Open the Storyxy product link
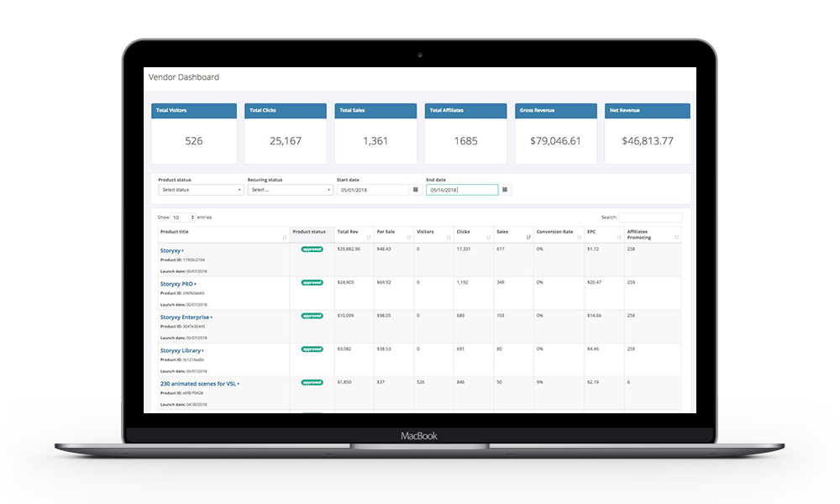Screen dimensions: 840x504 [171, 250]
